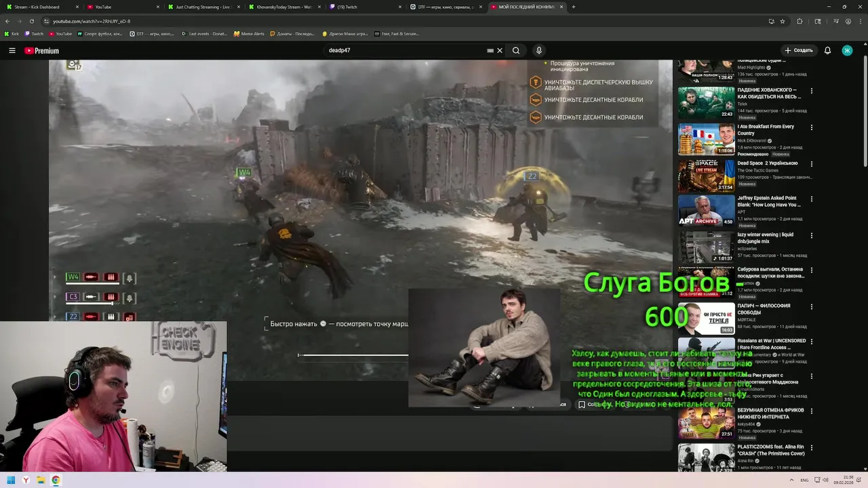Open ПАДЕНИЕ ХОВАНСКОГО video thumbnail
This screenshot has width=868, height=488.
(706, 102)
